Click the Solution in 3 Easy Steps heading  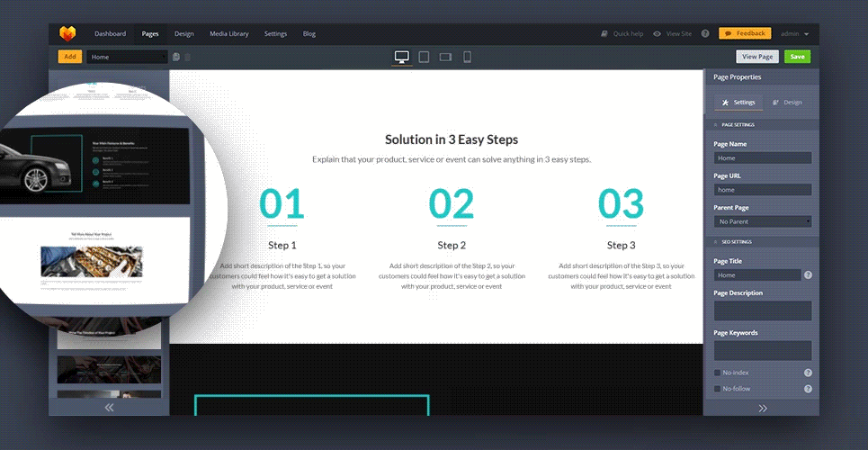tap(452, 139)
